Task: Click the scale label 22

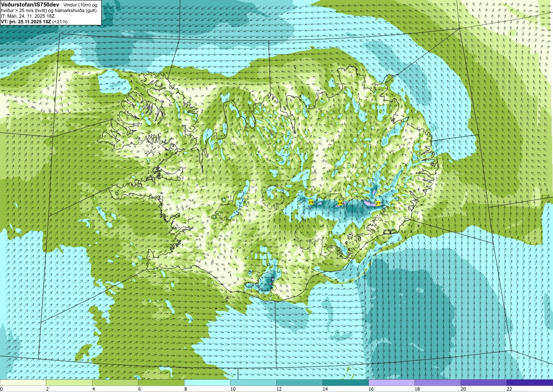Action: [x=509, y=389]
